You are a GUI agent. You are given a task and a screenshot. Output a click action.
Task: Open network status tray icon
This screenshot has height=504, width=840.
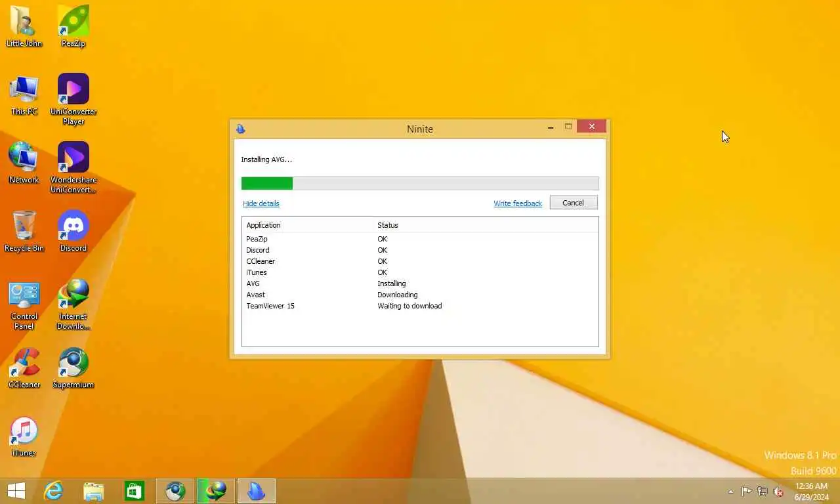click(763, 491)
